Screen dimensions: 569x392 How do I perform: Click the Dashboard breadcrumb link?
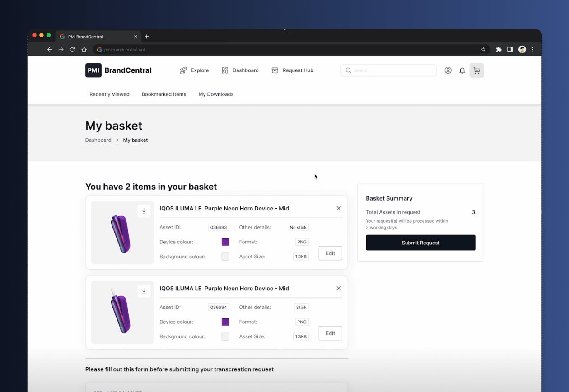(x=98, y=140)
